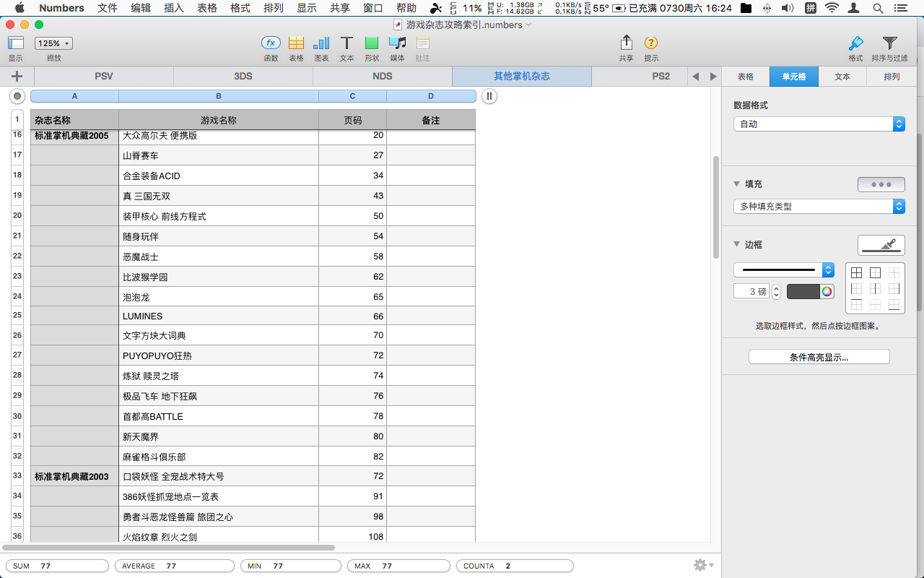
Task: Apply outside borders pattern
Action: pyautogui.click(x=875, y=272)
